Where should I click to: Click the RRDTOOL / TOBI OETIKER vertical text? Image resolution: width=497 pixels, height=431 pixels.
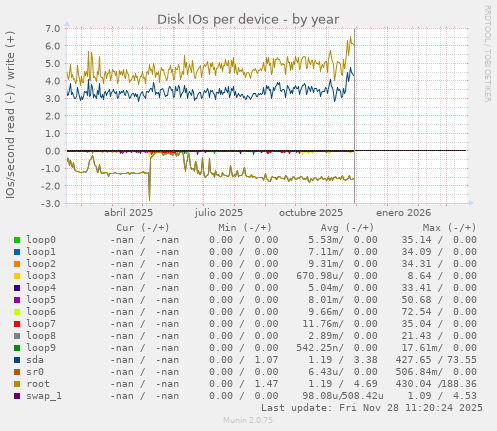487,54
